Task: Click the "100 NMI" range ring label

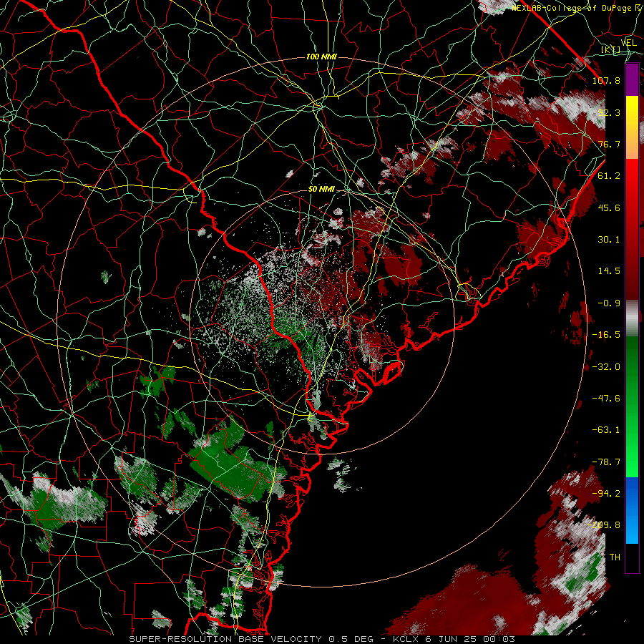Action: [x=321, y=57]
